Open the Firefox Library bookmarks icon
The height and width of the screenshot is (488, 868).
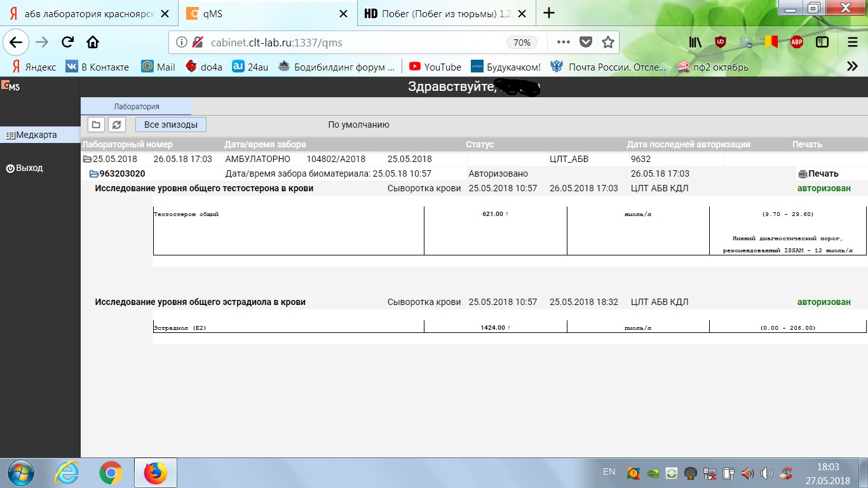click(x=695, y=41)
